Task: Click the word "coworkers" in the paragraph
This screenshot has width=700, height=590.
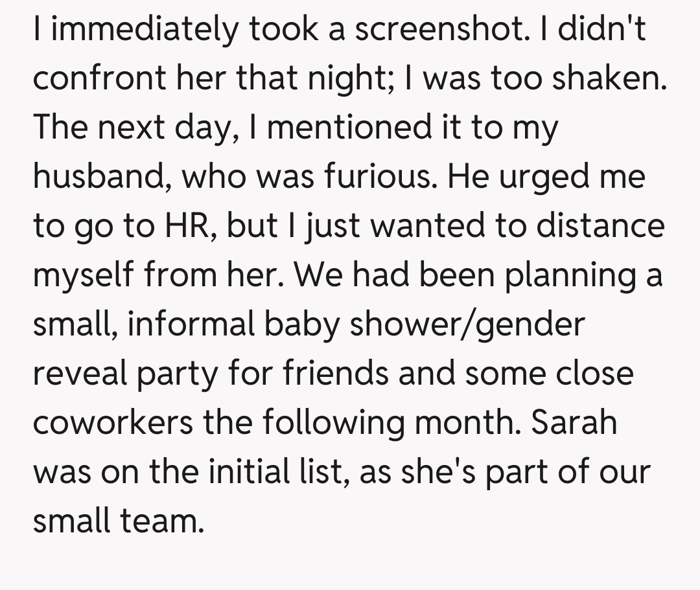Action: 113,423
